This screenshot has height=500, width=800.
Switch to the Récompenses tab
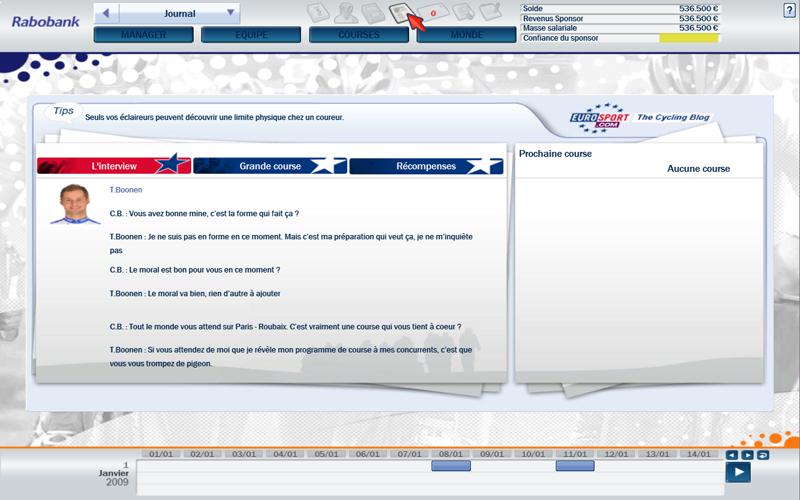[426, 166]
